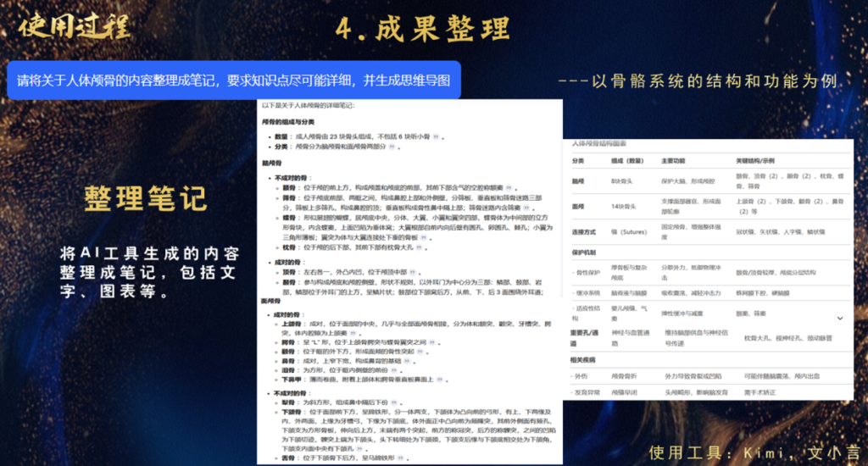Select the 主要功能 column header

pos(675,160)
